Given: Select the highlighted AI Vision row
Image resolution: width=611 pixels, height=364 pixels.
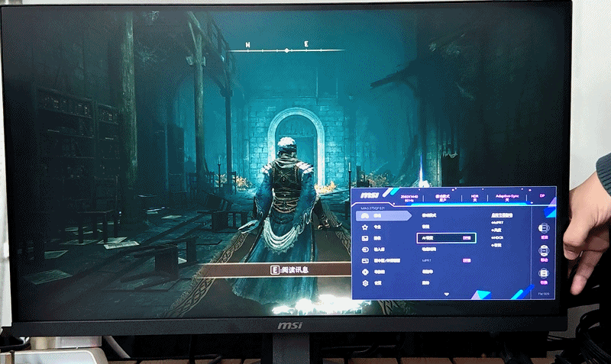Looking at the screenshot, I should pos(446,237).
